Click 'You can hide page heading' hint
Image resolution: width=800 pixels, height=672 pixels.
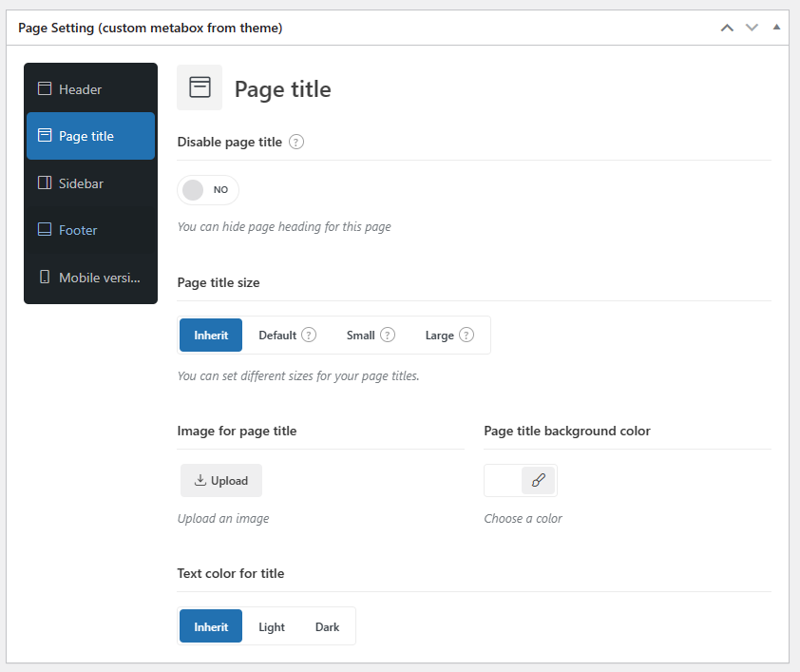(284, 226)
